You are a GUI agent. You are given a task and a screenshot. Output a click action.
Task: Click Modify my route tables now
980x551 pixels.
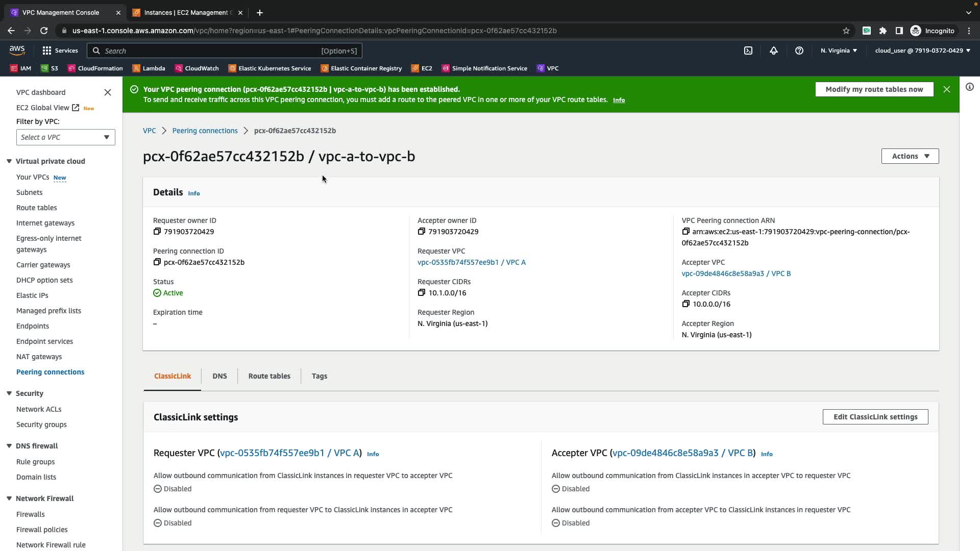coord(874,89)
